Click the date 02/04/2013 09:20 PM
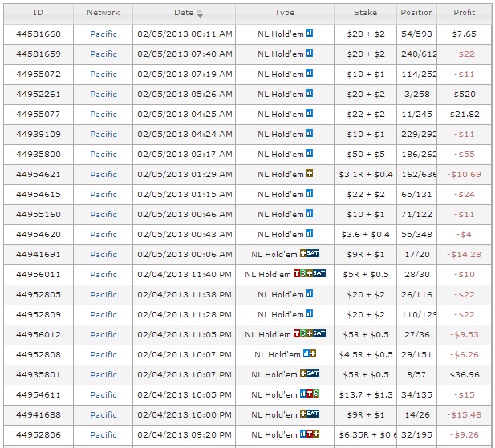Screen dimensions: 495x448 pos(185,434)
